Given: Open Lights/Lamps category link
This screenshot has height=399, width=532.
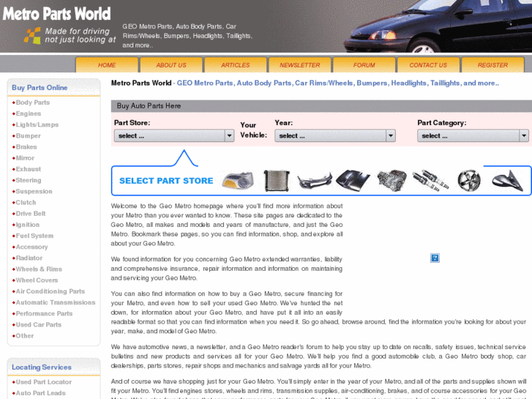Looking at the screenshot, I should tap(37, 124).
